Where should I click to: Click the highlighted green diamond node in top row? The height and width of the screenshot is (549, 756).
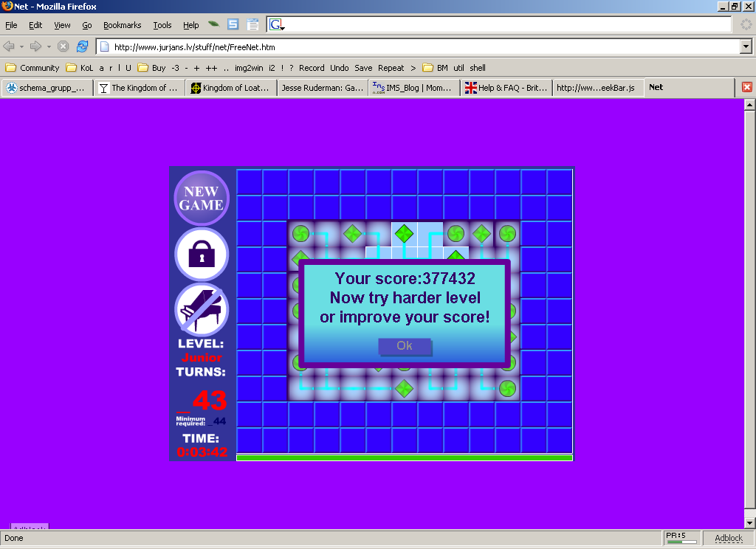tap(404, 234)
